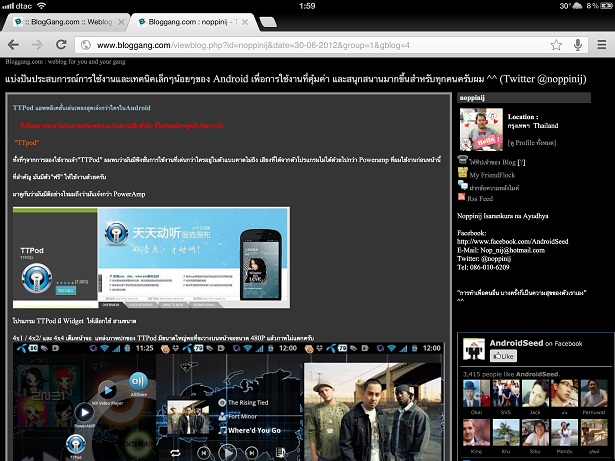The height and width of the screenshot is (461, 615).
Task: Select the Bloggang.com : noppinij tab
Action: (193, 22)
